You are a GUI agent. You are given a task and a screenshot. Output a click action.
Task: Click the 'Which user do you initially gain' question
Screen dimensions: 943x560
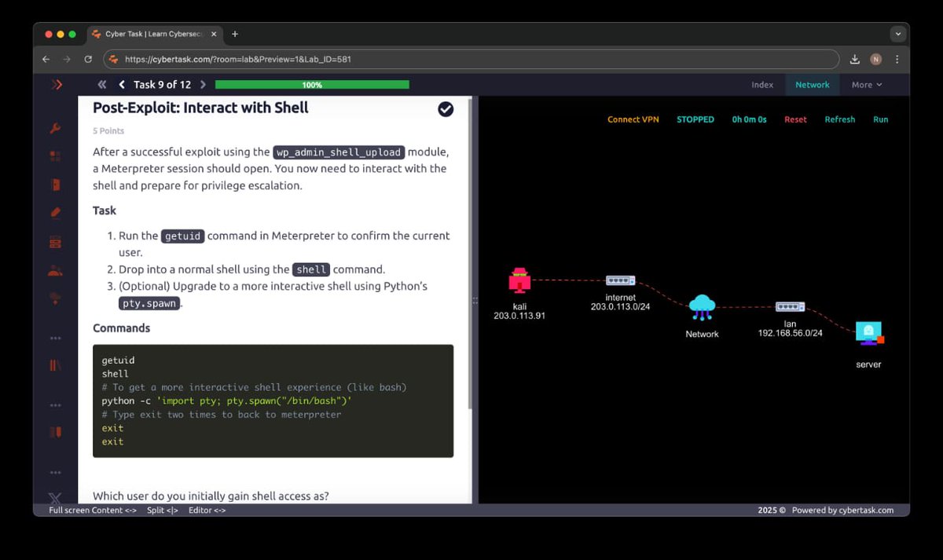click(x=211, y=496)
